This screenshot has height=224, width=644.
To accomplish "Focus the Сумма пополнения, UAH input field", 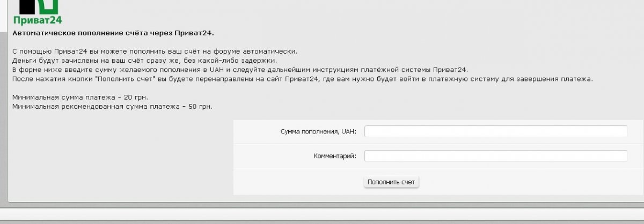I will click(x=496, y=131).
